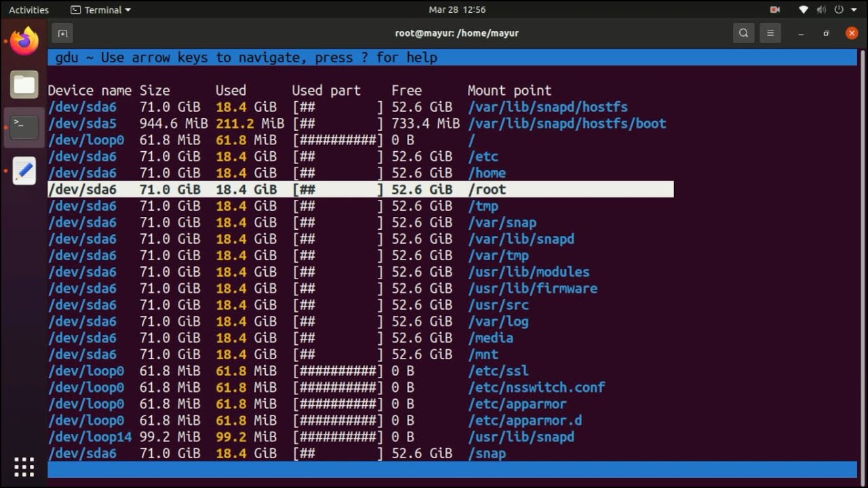
Task: Select the /home mount point row
Action: [486, 173]
